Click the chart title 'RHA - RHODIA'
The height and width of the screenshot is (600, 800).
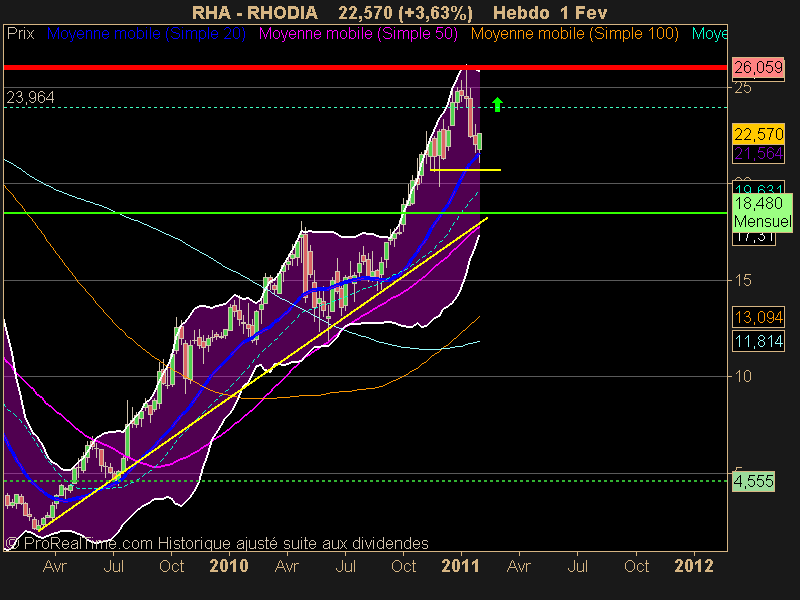pos(255,12)
